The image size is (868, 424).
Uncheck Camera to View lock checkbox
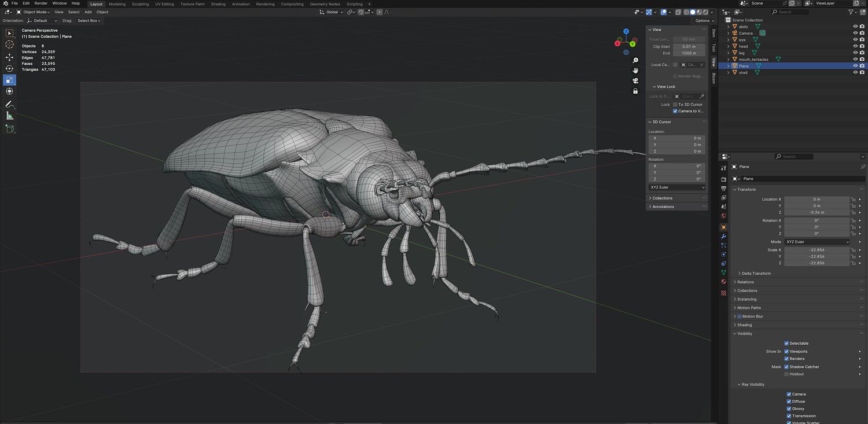tap(675, 111)
